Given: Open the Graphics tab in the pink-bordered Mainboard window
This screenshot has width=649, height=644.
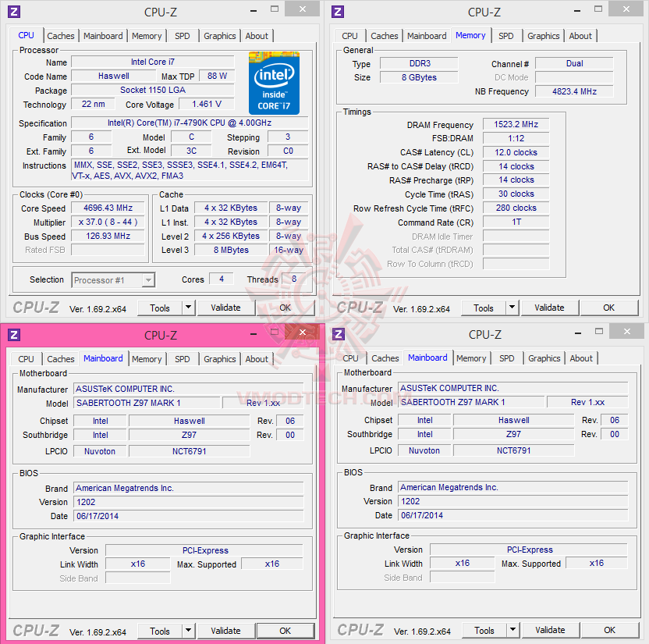Looking at the screenshot, I should click(x=219, y=359).
